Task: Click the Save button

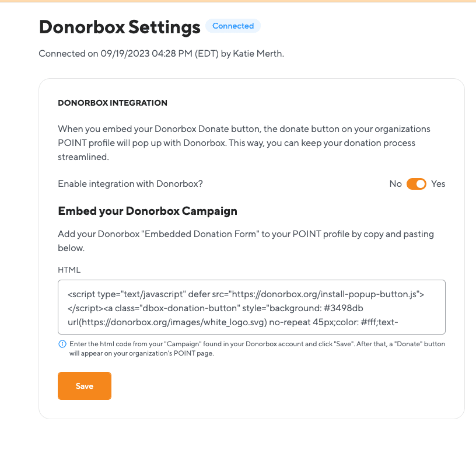Action: pos(84,386)
